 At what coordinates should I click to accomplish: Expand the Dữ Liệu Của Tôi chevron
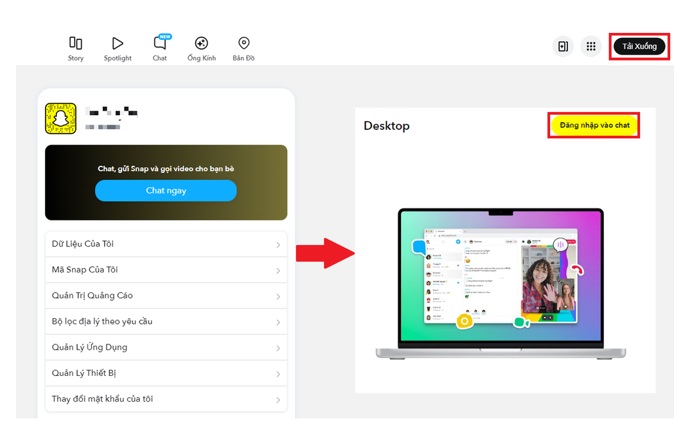tap(278, 245)
